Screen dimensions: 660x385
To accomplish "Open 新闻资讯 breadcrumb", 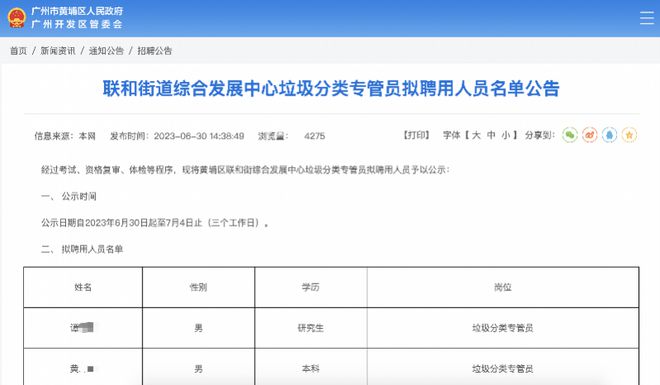I will 58,51.
